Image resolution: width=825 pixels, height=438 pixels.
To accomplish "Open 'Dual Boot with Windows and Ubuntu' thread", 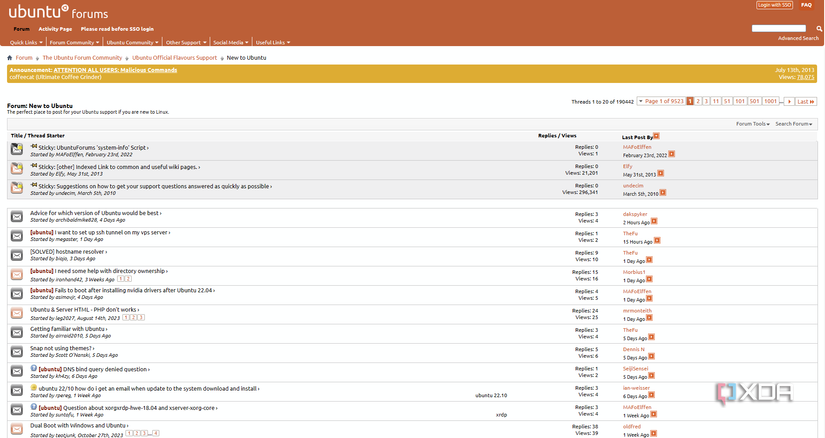I will click(78, 425).
